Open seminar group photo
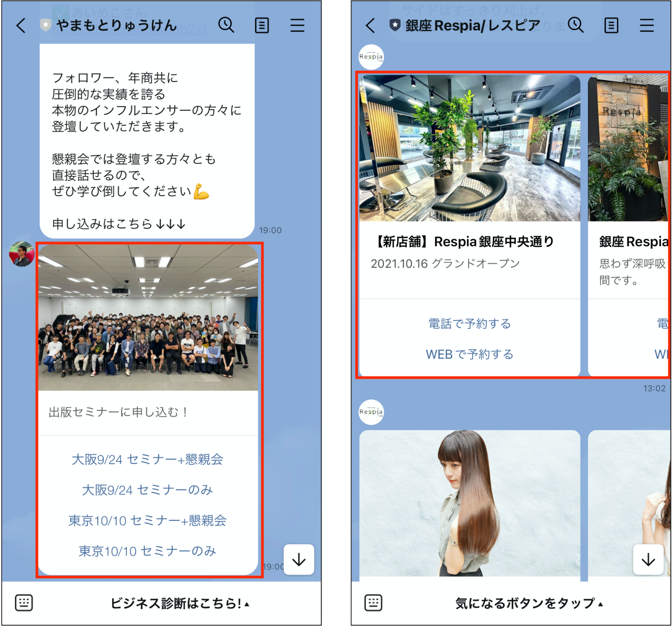This screenshot has height=626, width=672. 148,318
